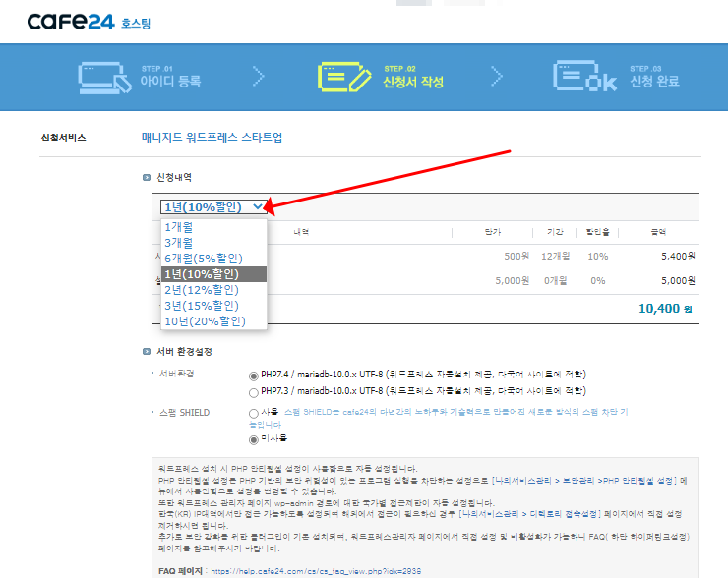This screenshot has width=728, height=578.
Task: Click the 신청내역 section bullet icon
Action: (147, 177)
